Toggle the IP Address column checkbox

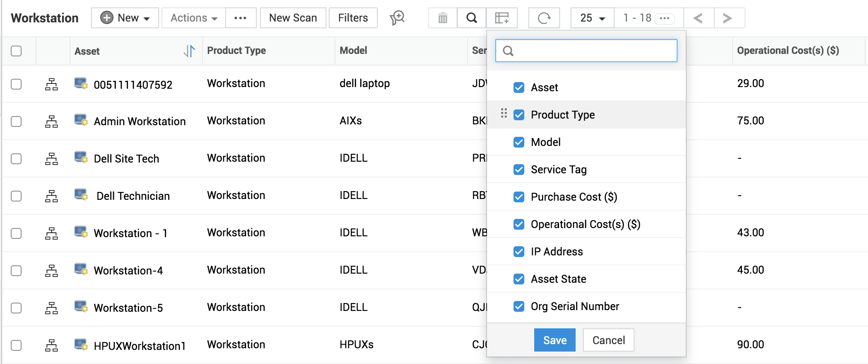[x=519, y=252]
